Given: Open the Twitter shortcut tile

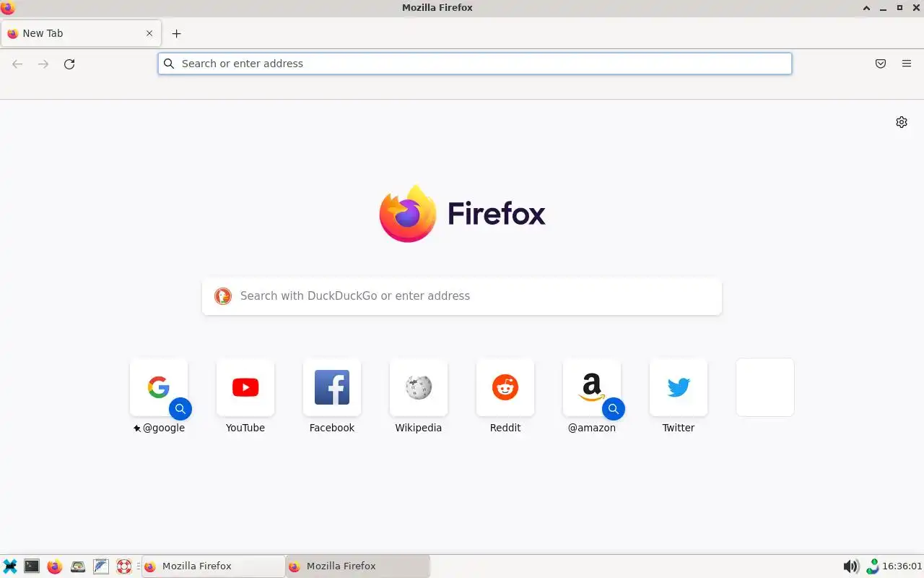Looking at the screenshot, I should [x=679, y=387].
